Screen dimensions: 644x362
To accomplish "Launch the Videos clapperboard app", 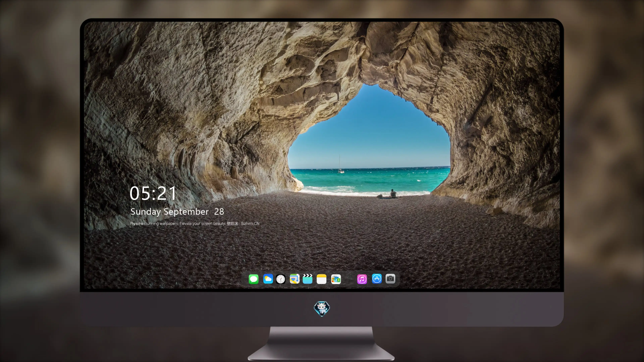I will [x=308, y=279].
